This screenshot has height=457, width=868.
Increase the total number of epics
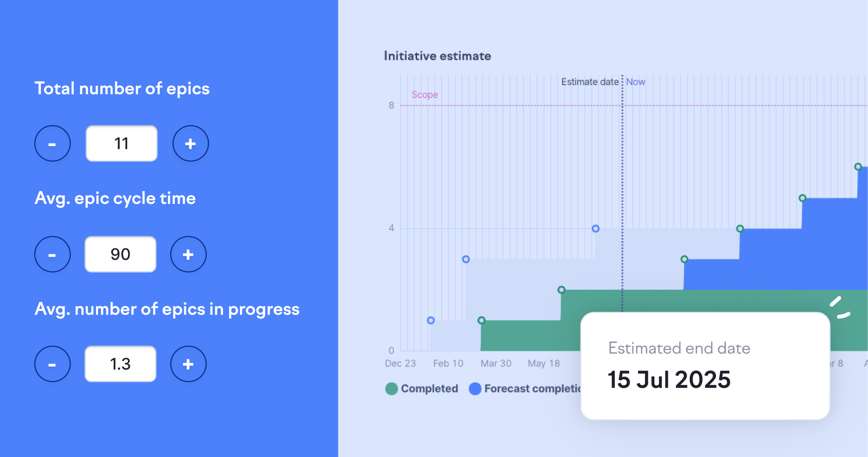point(190,144)
